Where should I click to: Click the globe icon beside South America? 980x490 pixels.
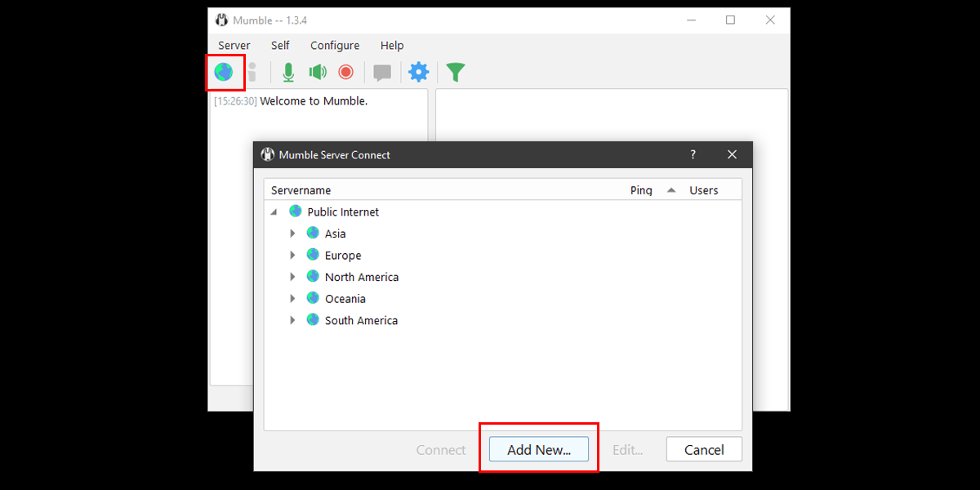(313, 319)
